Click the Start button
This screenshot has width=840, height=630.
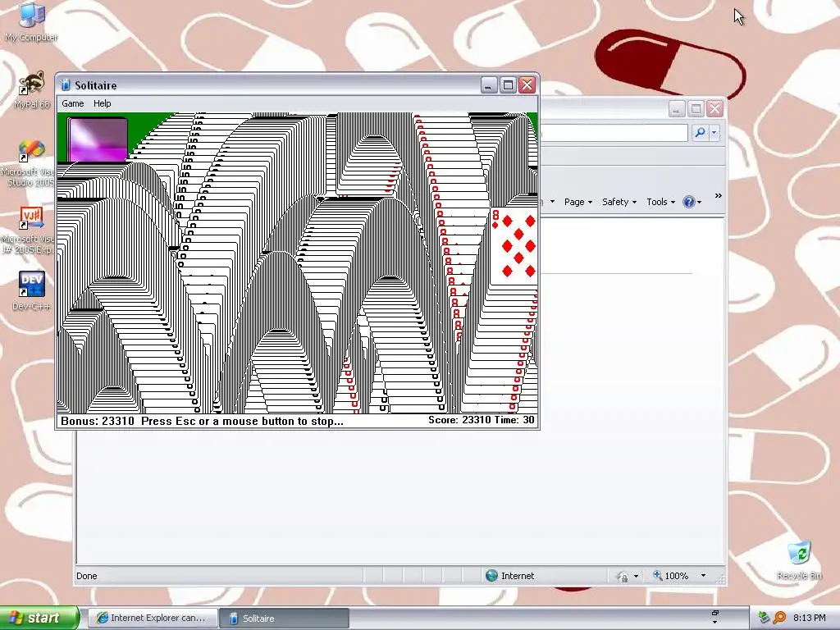[x=39, y=618]
